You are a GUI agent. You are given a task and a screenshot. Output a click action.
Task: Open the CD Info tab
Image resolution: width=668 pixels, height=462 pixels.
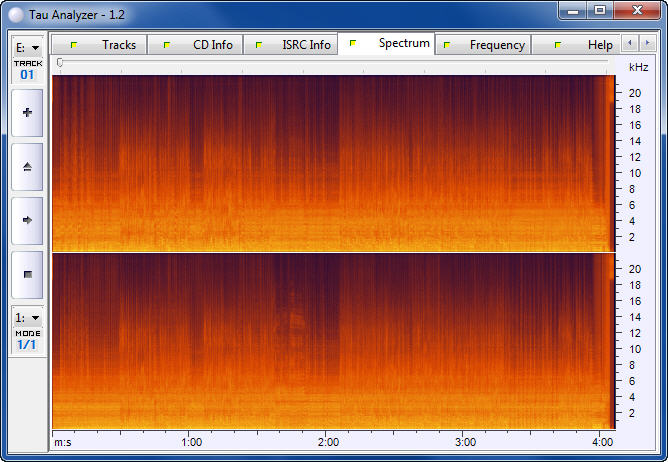198,45
